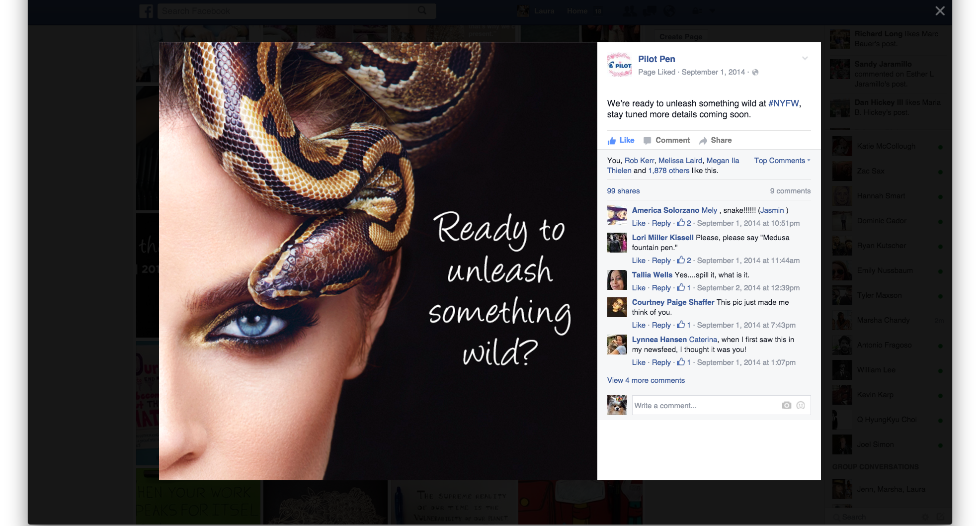Click the Pilot Pen page name

(x=656, y=59)
